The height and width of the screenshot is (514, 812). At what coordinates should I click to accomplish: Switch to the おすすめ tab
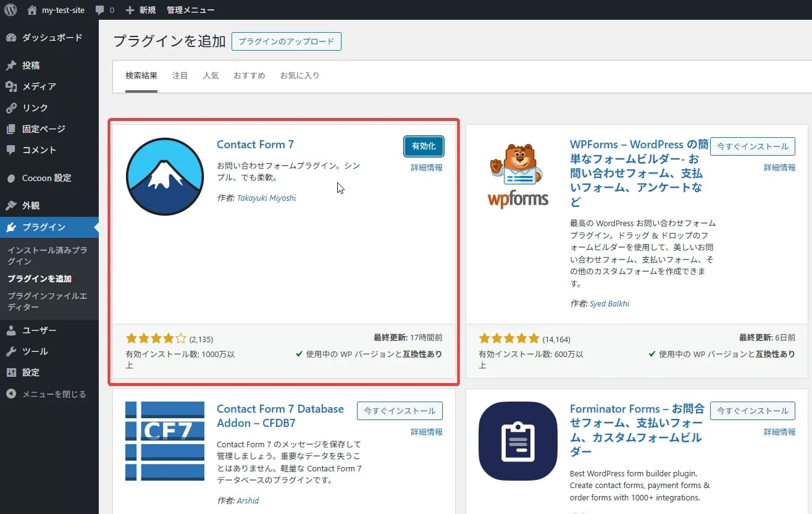coord(249,75)
